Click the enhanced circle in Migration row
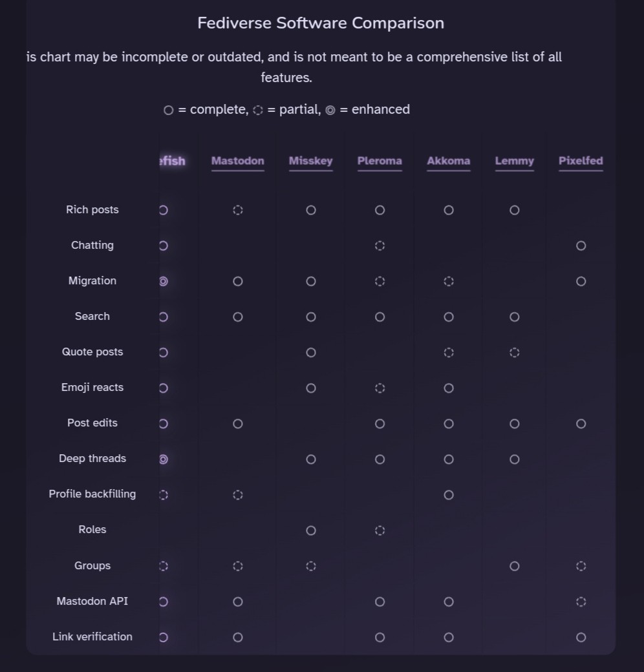The width and height of the screenshot is (644, 672). click(164, 281)
